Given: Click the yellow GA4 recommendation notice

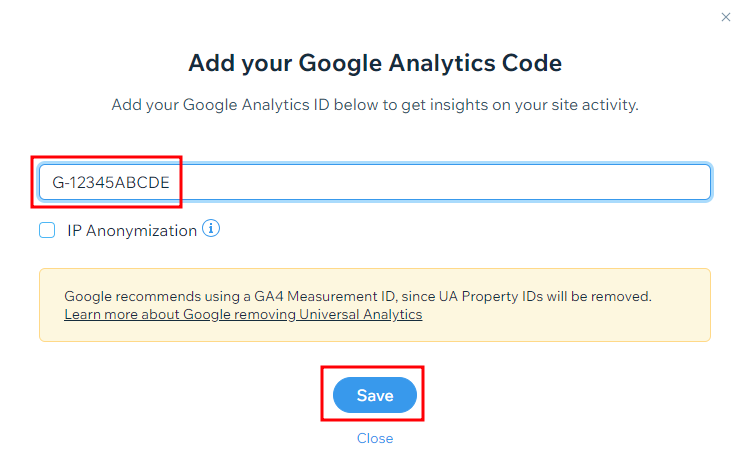Looking at the screenshot, I should pos(375,305).
